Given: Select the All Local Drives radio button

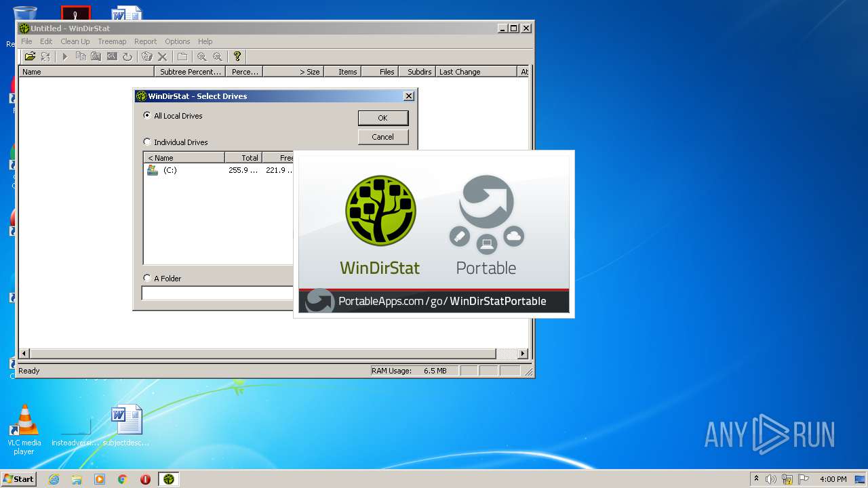Looking at the screenshot, I should 147,115.
